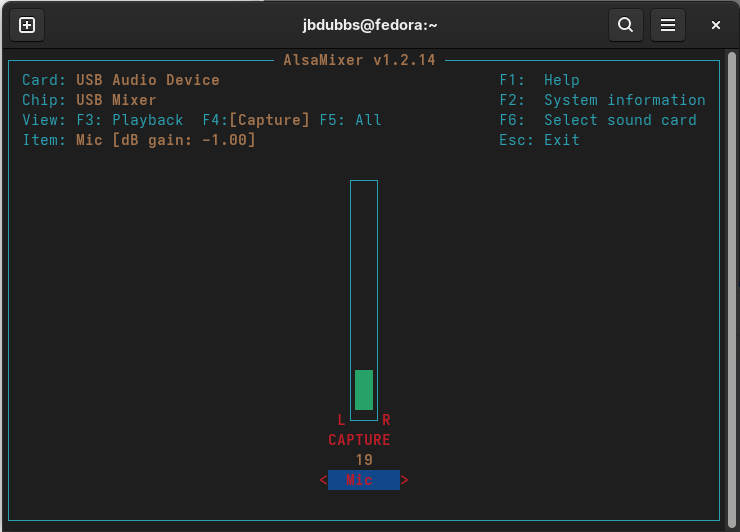Click the right arrow beside Mic
Screen dimensions: 740x532
coord(404,480)
